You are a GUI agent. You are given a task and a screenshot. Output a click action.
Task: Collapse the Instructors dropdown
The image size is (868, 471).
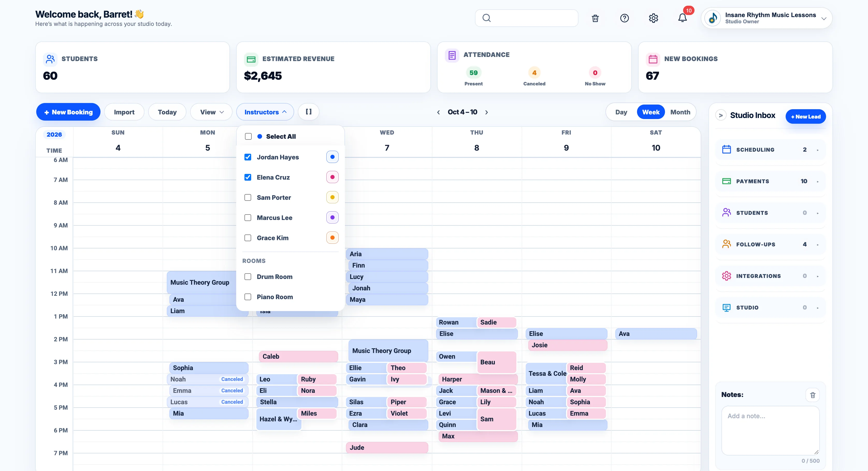click(x=265, y=112)
